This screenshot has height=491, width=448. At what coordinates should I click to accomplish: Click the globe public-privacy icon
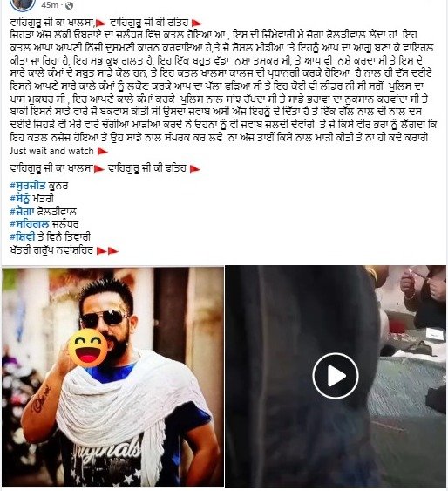point(70,5)
